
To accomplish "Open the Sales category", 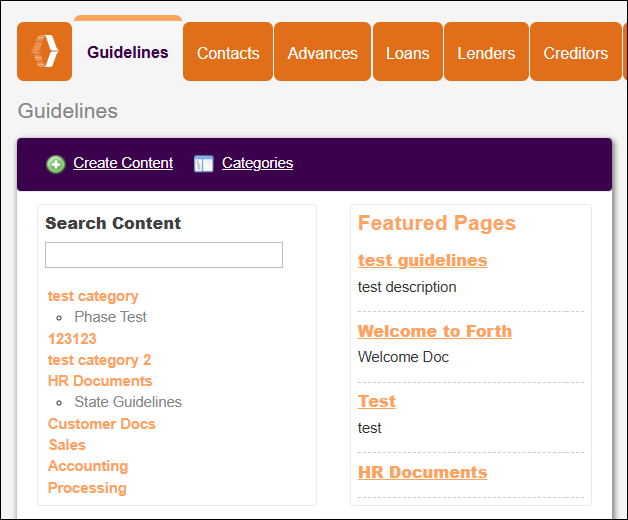I will pyautogui.click(x=67, y=445).
